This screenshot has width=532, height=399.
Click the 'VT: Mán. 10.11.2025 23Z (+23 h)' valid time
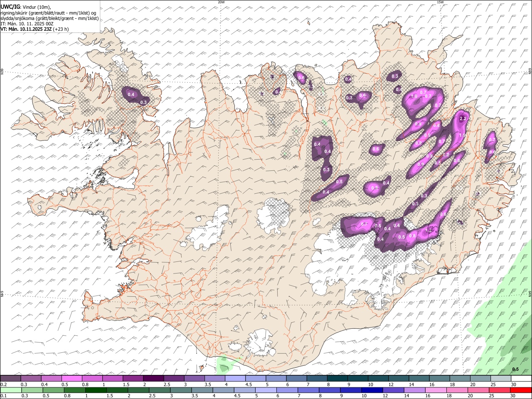(x=34, y=29)
